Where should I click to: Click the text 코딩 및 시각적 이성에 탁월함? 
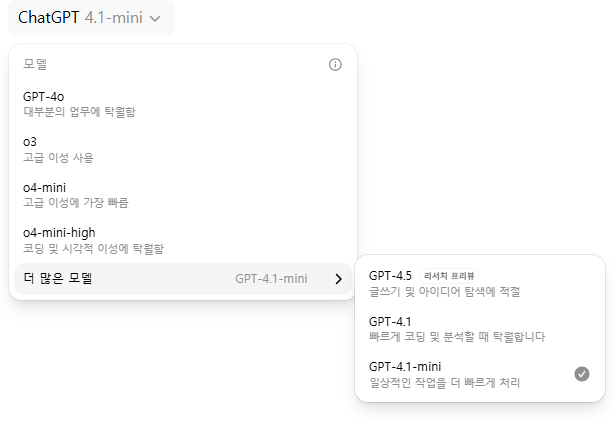pos(94,249)
